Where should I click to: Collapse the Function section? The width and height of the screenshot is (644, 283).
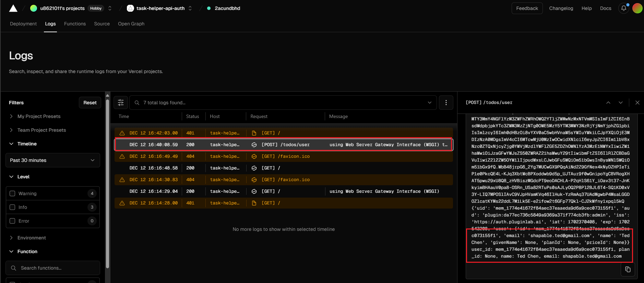point(23,251)
